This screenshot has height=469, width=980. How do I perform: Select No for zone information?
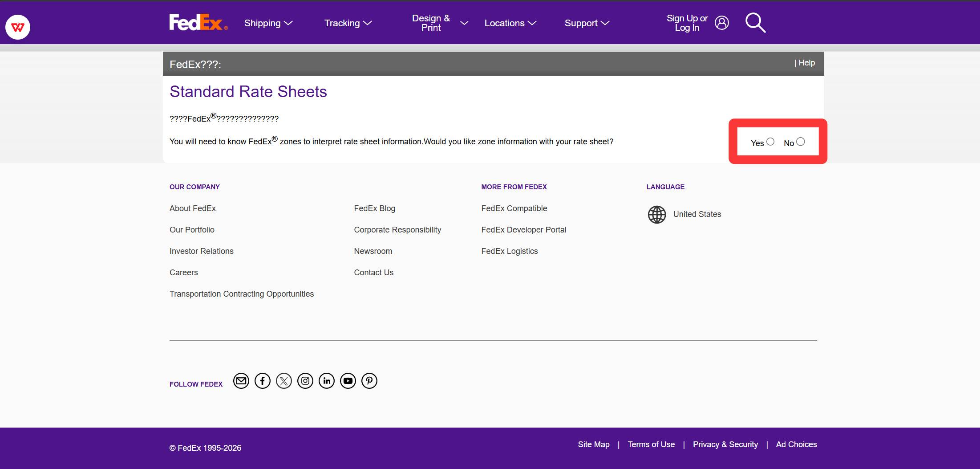coord(801,142)
